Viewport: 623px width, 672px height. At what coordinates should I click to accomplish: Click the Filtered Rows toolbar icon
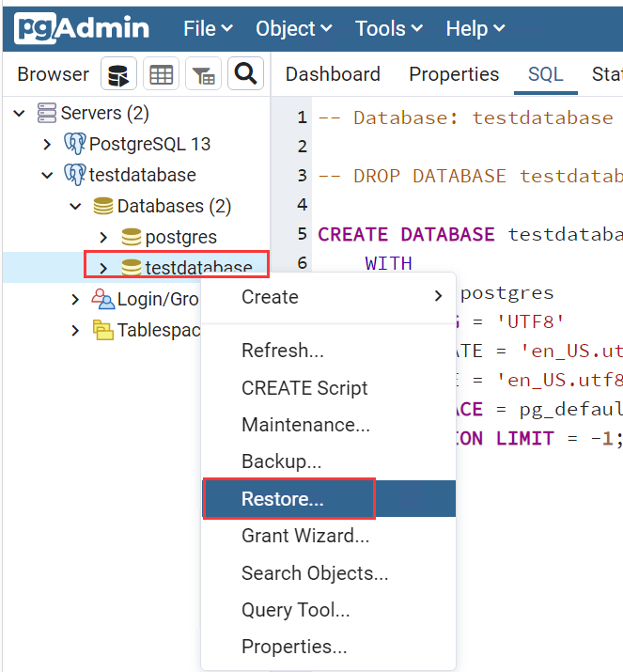point(203,75)
